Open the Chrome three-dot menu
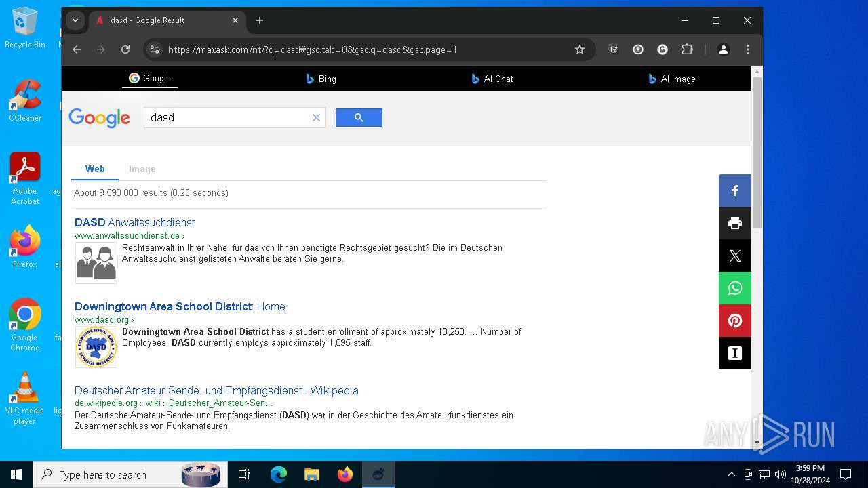Screen dimensions: 868x488 (748, 49)
